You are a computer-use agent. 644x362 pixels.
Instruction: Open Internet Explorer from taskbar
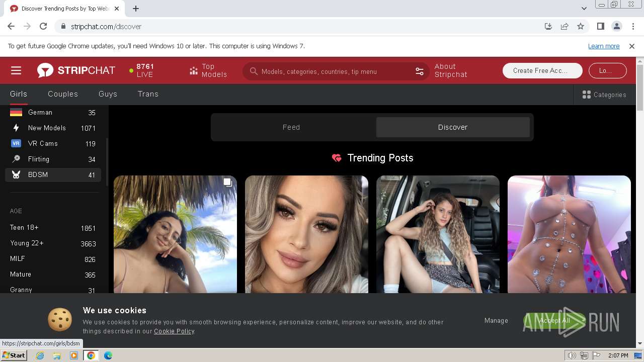point(40,355)
